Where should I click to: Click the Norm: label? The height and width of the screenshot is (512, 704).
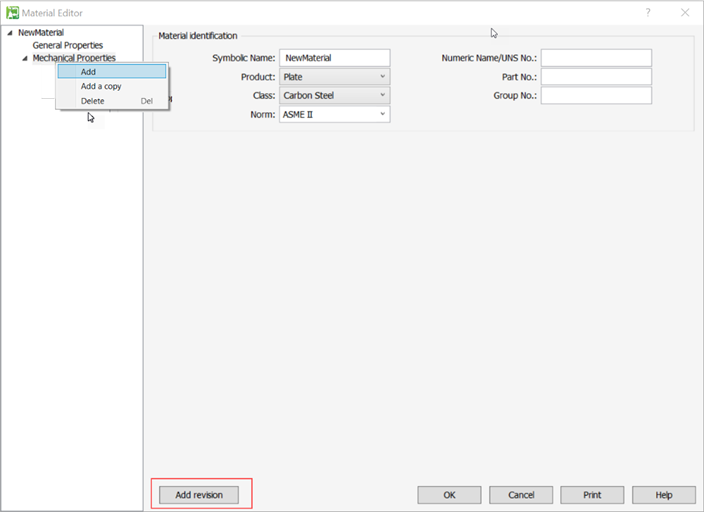(263, 115)
